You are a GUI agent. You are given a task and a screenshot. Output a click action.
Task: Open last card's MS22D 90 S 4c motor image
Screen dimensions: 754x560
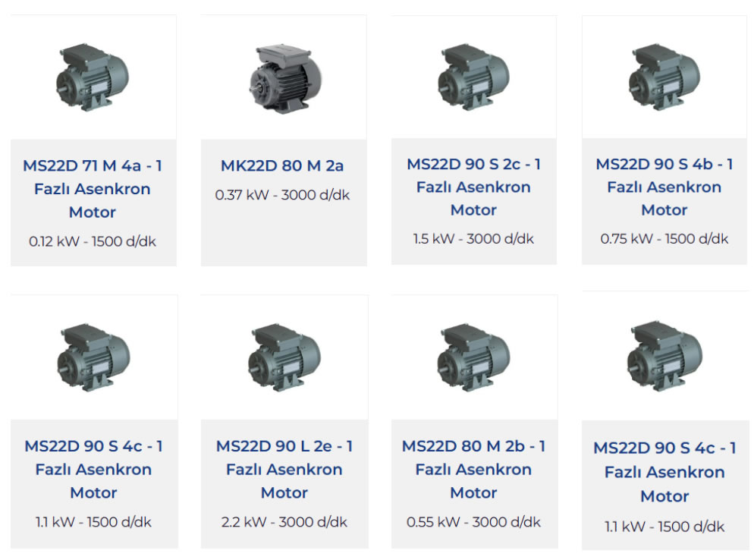click(x=665, y=356)
